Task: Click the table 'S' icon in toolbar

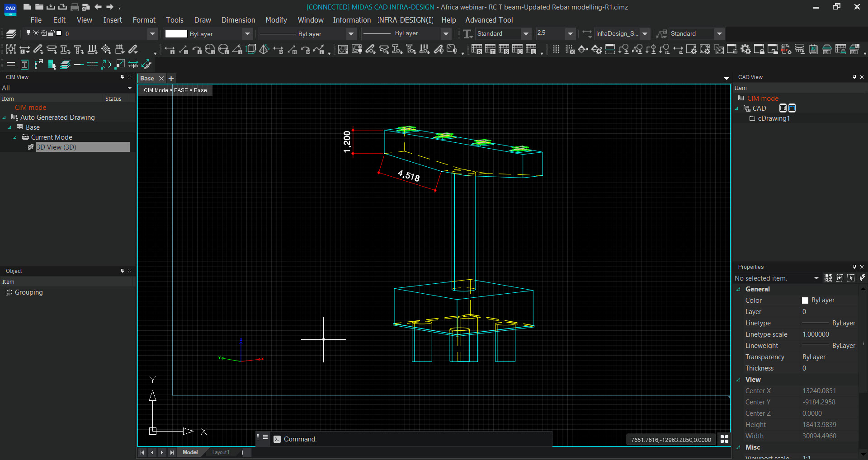Action: pyautogui.click(x=504, y=49)
